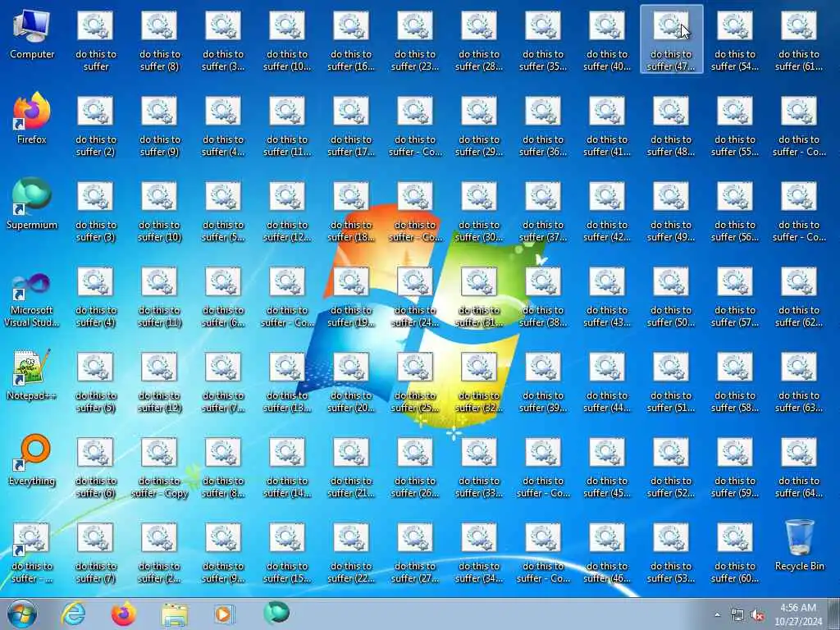Select the "do this to suffer (20..." file
This screenshot has height=630, width=840.
(x=351, y=382)
